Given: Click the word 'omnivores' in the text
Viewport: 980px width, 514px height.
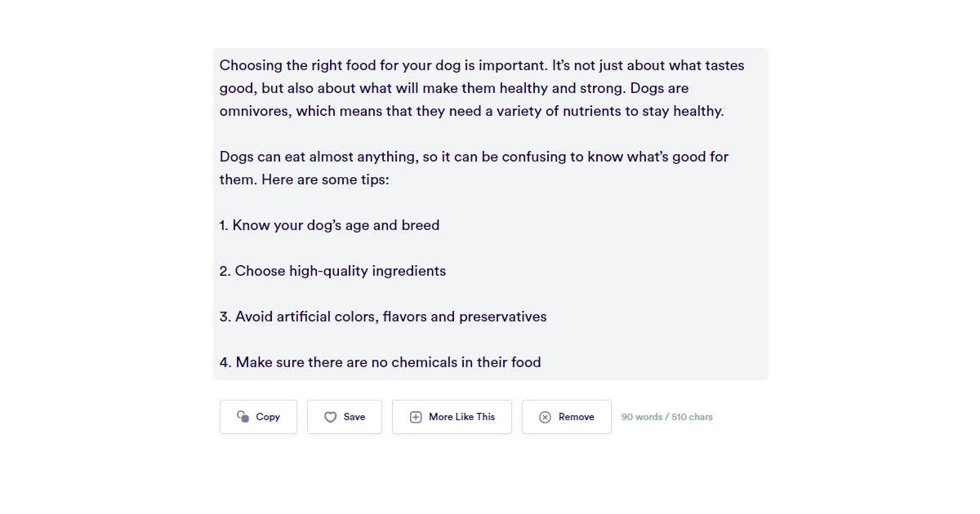Looking at the screenshot, I should point(254,111).
